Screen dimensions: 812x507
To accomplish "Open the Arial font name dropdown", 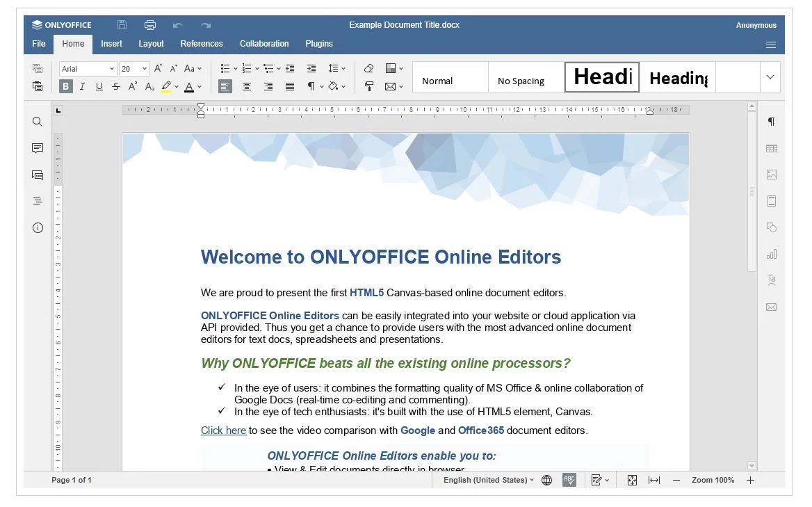I will (111, 68).
